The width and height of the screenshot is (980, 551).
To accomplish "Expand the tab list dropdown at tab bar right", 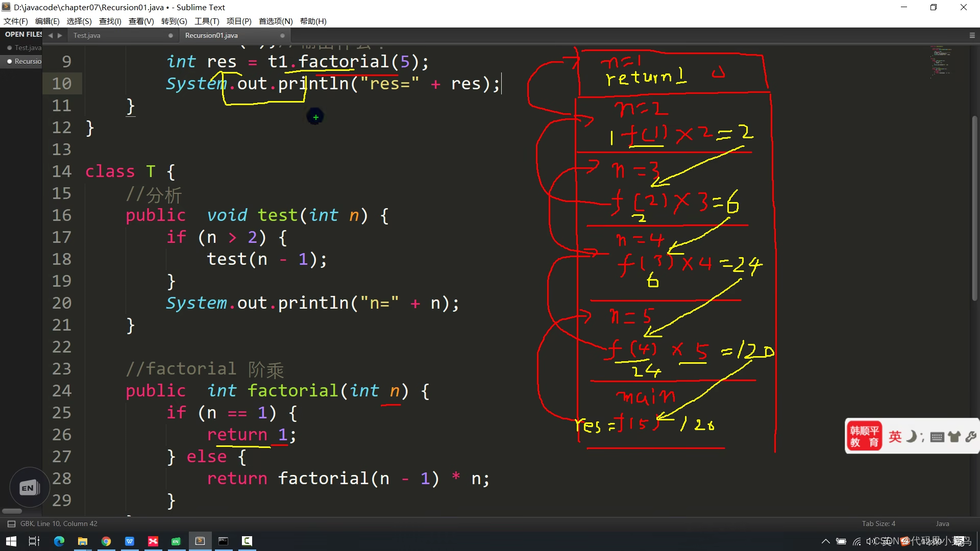I will point(972,35).
